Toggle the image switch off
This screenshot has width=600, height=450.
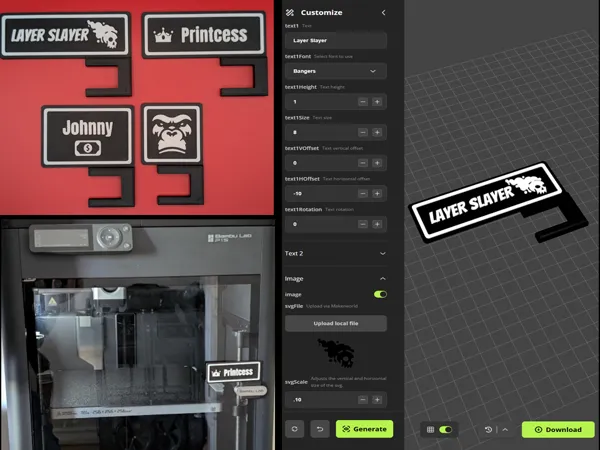(380, 294)
